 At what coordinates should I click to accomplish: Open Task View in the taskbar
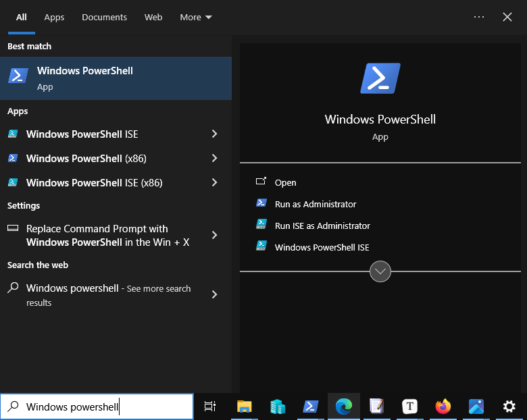[210, 406]
